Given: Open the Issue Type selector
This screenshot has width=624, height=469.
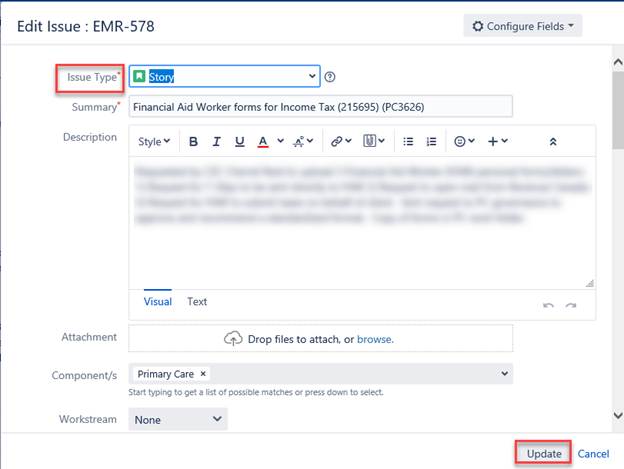Looking at the screenshot, I should (x=224, y=76).
